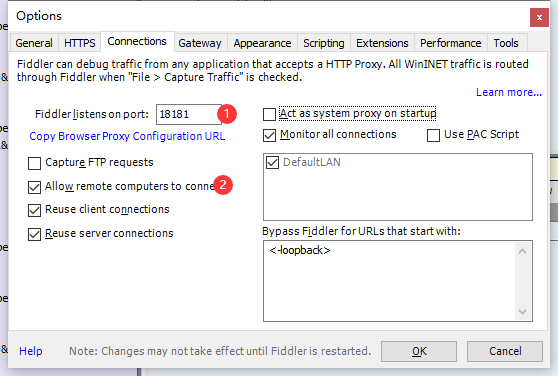Open the Appearance tab
The height and width of the screenshot is (376, 558).
click(x=262, y=43)
